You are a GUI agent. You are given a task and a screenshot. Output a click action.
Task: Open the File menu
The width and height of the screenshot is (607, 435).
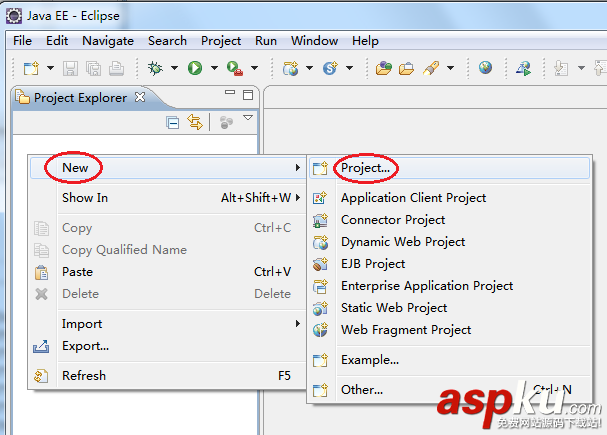point(22,41)
